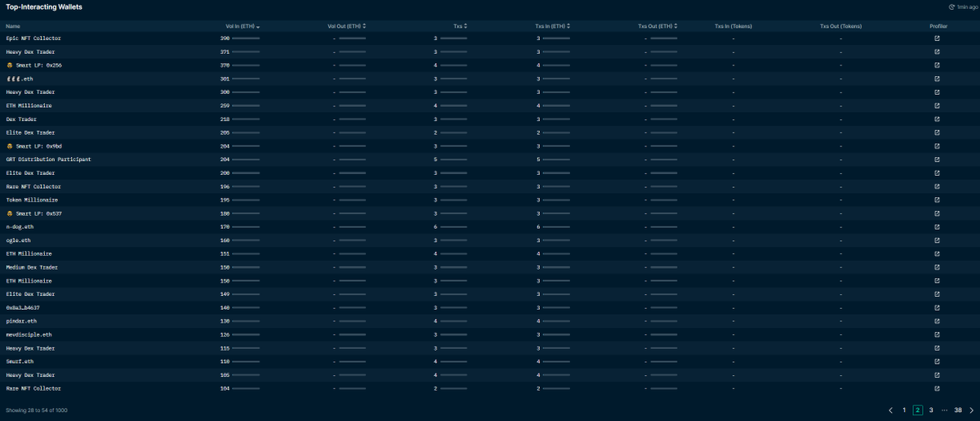The height and width of the screenshot is (421, 980).
Task: Select the n-dog.eth wallet name
Action: pyautogui.click(x=20, y=227)
